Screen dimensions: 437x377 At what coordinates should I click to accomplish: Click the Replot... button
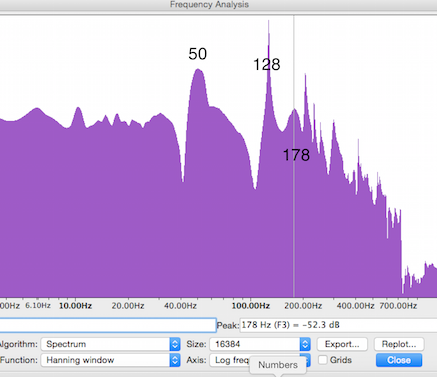tap(399, 344)
